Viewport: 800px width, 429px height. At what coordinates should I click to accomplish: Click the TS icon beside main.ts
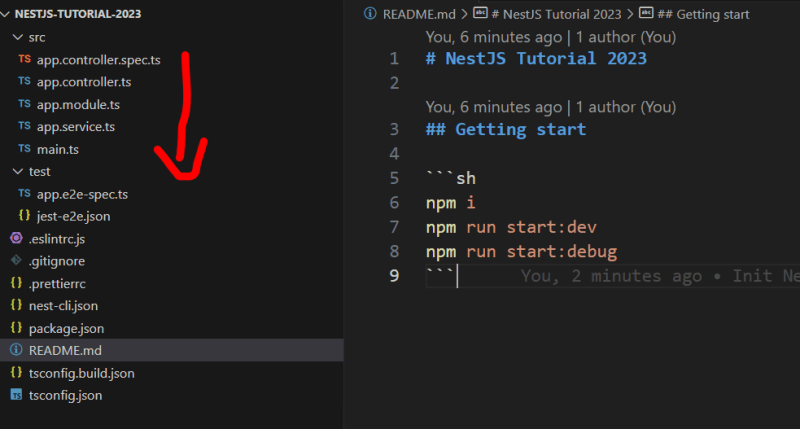[x=24, y=148]
